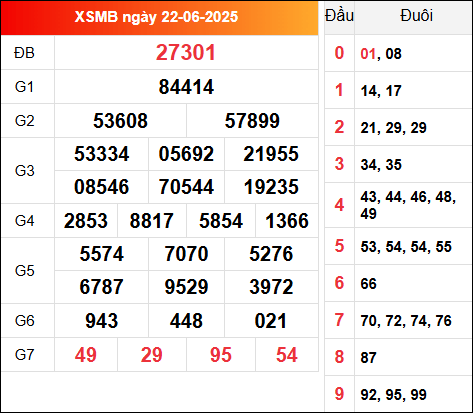Click the G5 row label
The image size is (473, 413).
[24, 271]
